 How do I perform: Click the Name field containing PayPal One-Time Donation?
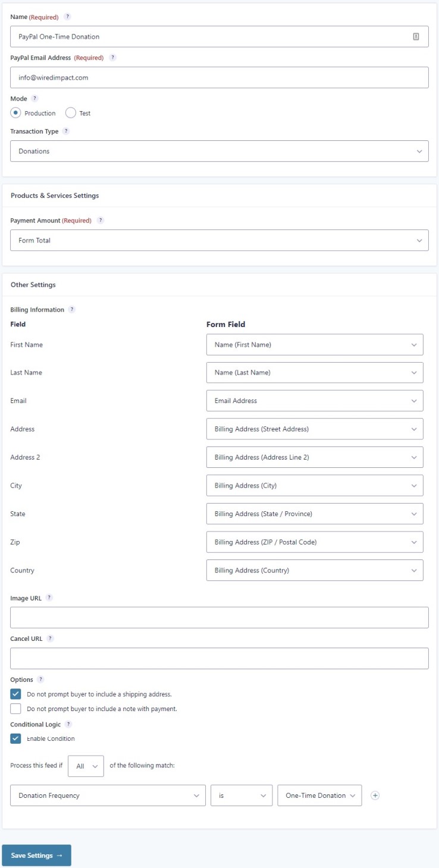219,36
